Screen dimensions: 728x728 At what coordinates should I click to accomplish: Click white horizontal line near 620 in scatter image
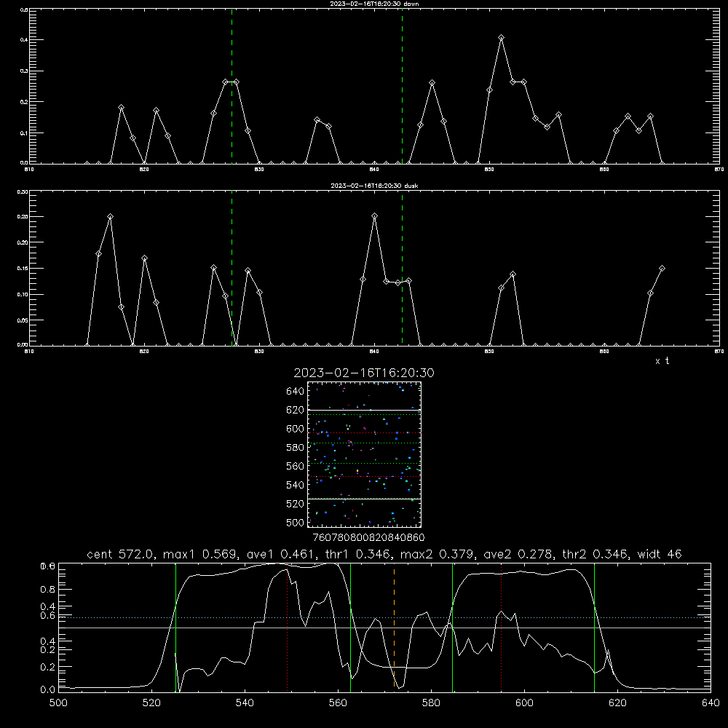(364, 411)
